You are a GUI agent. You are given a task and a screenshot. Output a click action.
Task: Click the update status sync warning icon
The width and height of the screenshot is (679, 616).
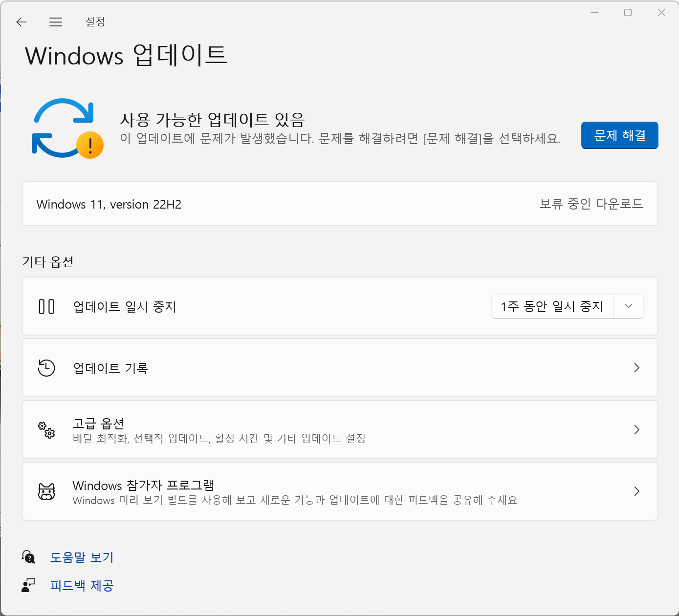coord(67,128)
